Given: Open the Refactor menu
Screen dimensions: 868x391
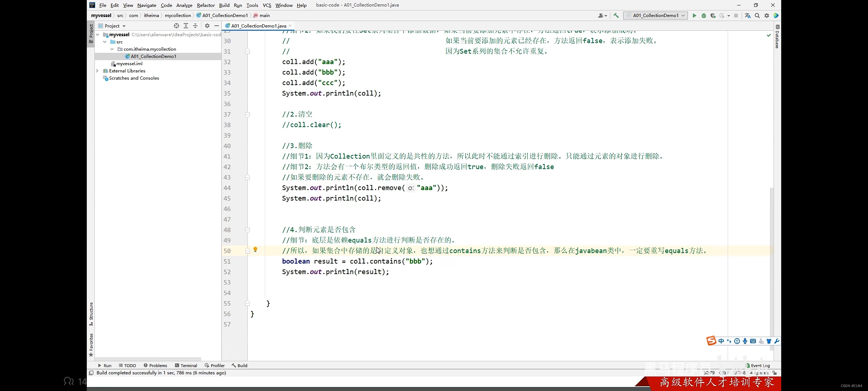Looking at the screenshot, I should [x=205, y=5].
